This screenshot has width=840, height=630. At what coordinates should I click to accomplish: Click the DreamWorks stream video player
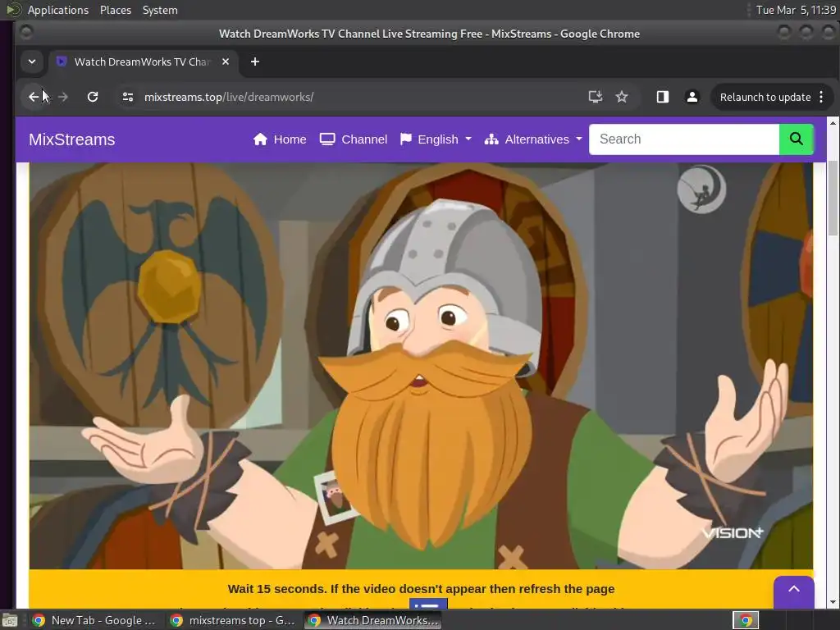[421, 366]
